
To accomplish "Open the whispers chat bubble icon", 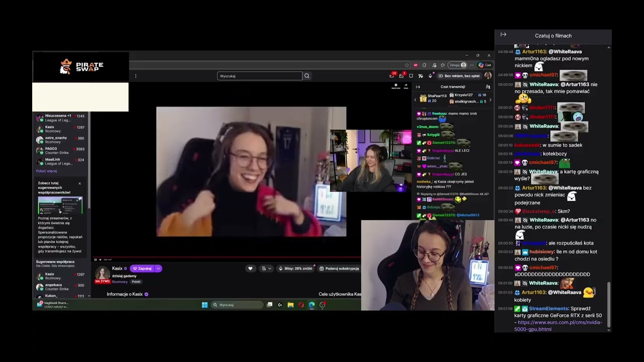I will [411, 76].
